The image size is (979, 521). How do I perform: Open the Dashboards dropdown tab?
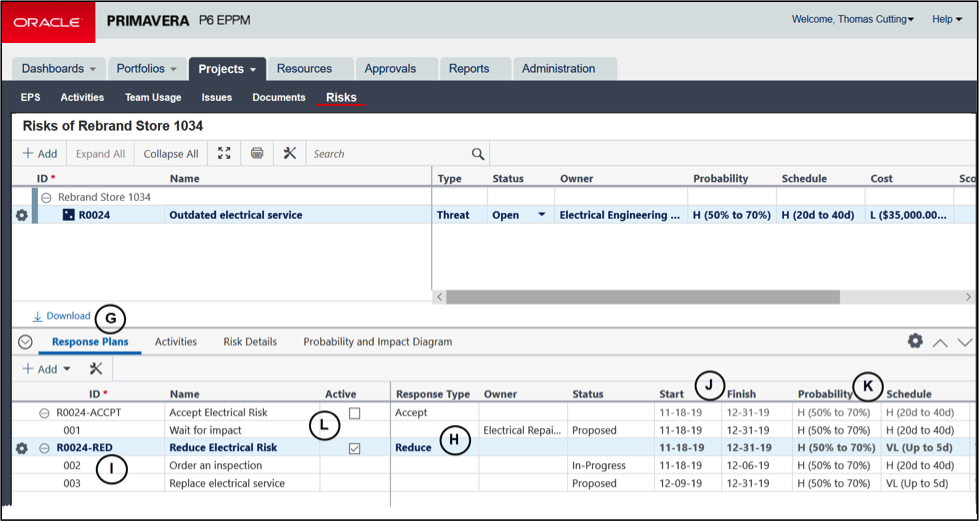click(59, 69)
